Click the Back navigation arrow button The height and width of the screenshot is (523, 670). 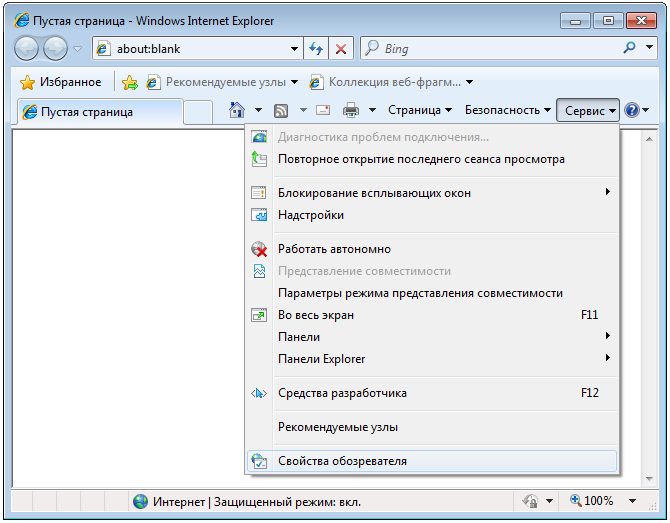26,49
